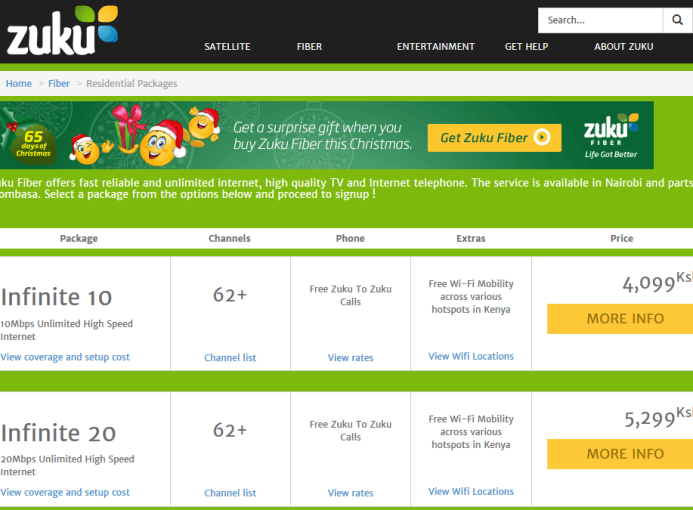Open Channel list for Infinite 10
Image resolution: width=693 pixels, height=510 pixels.
[x=230, y=358]
